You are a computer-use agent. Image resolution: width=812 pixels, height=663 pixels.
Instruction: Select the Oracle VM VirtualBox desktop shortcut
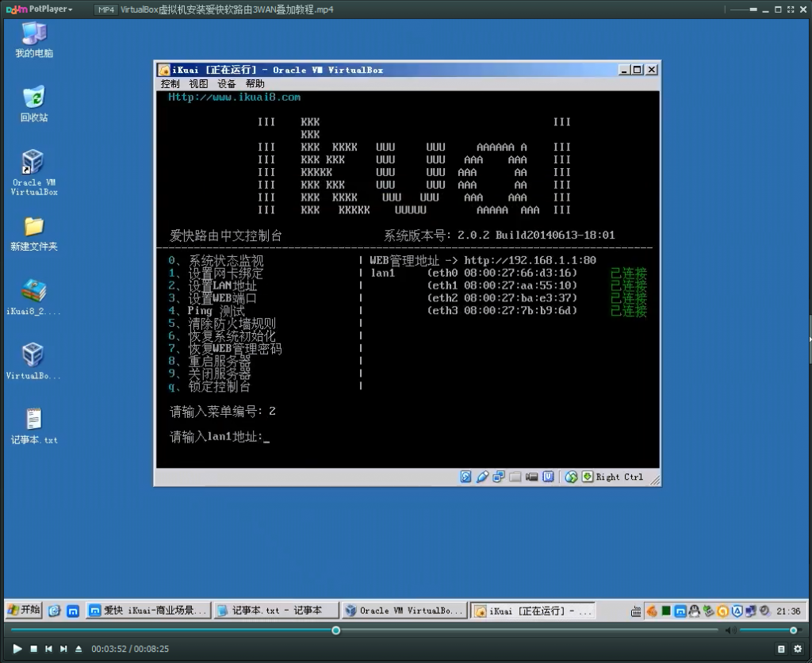point(34,172)
